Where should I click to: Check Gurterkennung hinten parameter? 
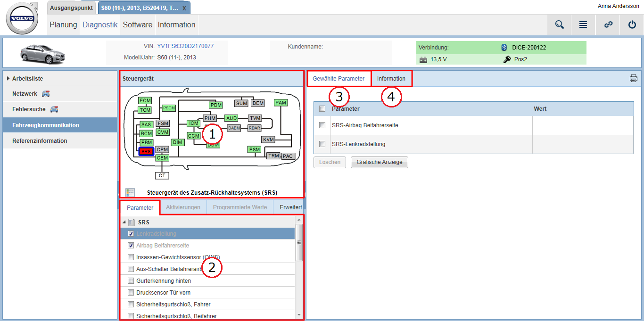[131, 281]
